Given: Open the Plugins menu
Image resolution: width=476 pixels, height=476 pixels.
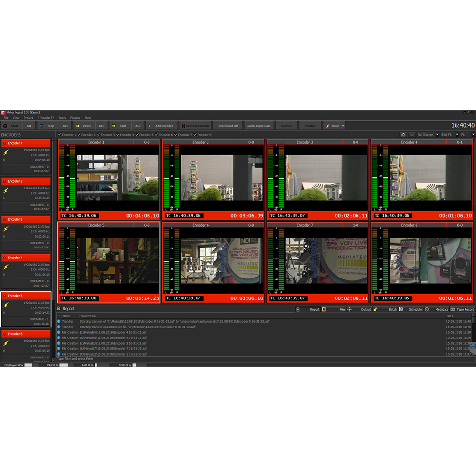Looking at the screenshot, I should point(75,118).
